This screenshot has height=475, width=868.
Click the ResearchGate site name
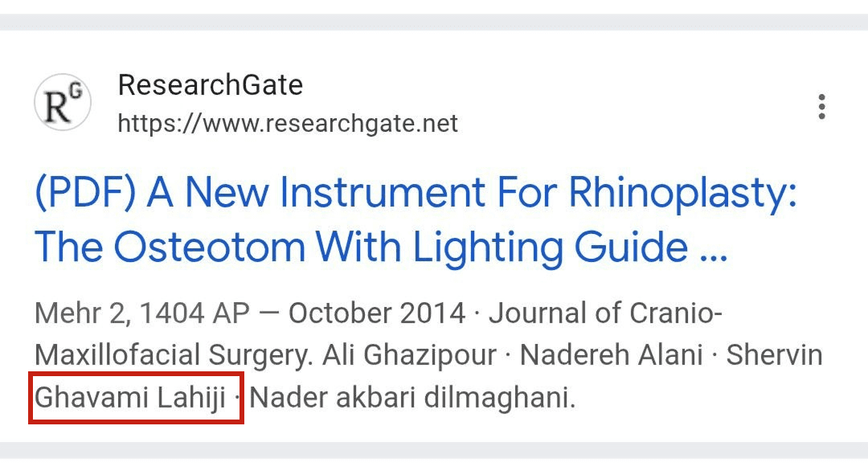(211, 85)
